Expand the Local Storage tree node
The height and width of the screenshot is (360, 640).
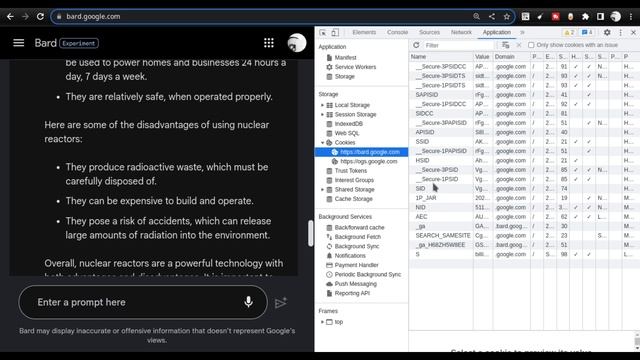tap(322, 105)
